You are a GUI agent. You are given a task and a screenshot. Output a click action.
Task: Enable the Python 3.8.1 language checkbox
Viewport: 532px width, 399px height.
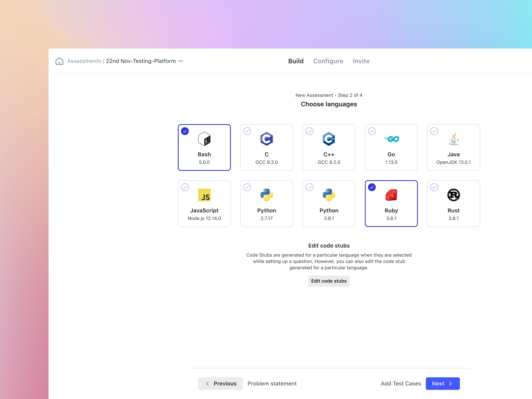point(310,187)
